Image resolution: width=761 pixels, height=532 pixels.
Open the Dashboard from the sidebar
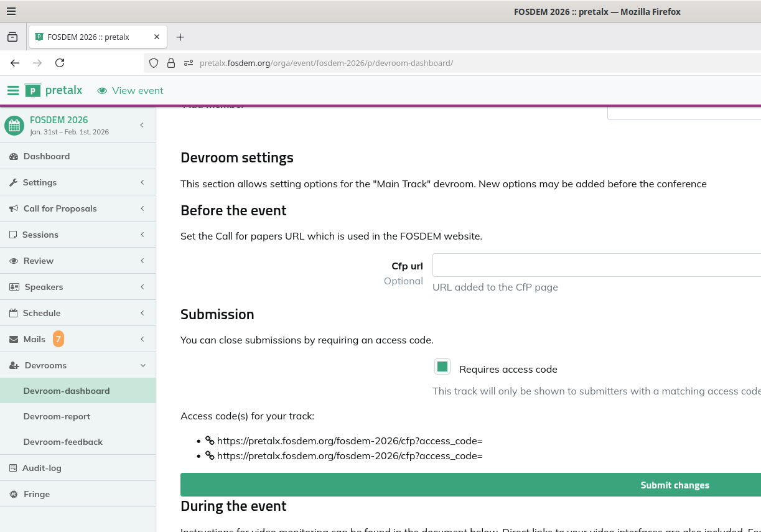click(x=46, y=156)
